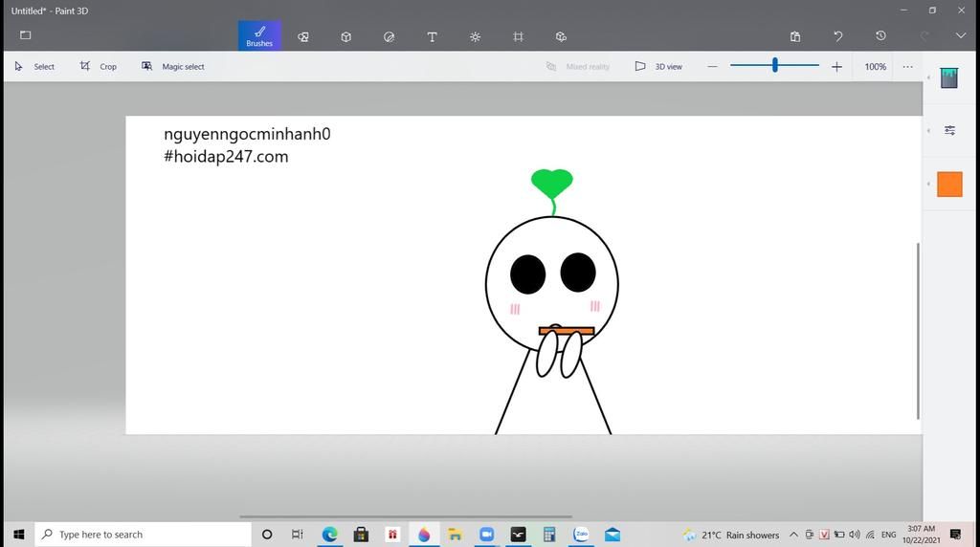
Task: Open the Paint 3D taskbar icon
Action: pos(424,535)
